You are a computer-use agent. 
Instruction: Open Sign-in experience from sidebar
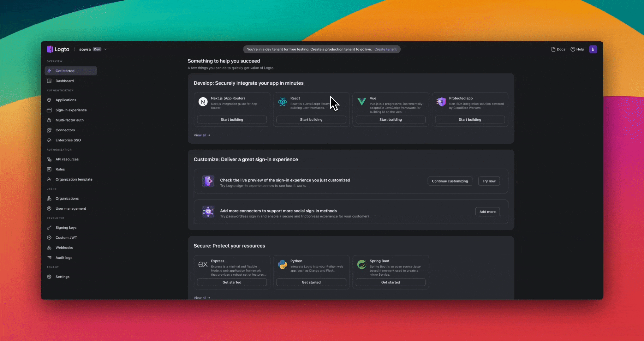(71, 110)
